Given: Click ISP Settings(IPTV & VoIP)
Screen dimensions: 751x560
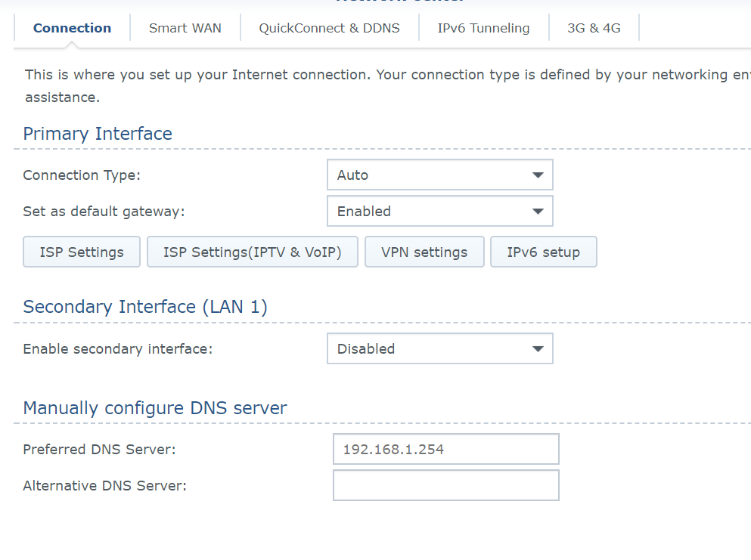Looking at the screenshot, I should tap(252, 252).
